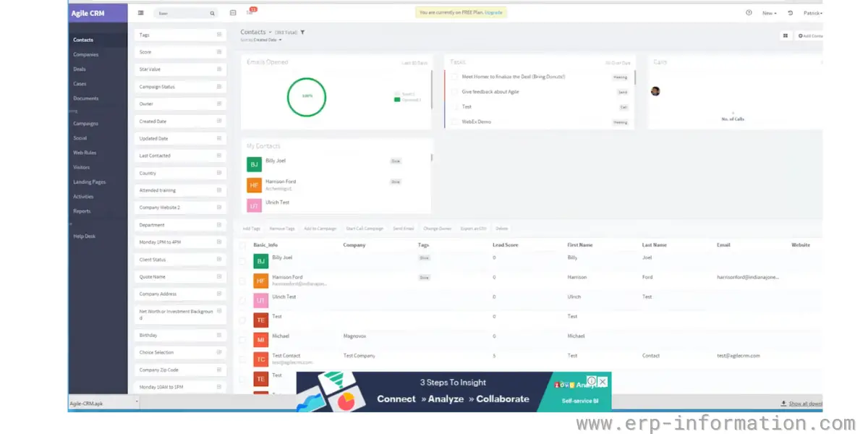The image size is (868, 434).
Task: Sort by the Lead Score column header
Action: (506, 245)
